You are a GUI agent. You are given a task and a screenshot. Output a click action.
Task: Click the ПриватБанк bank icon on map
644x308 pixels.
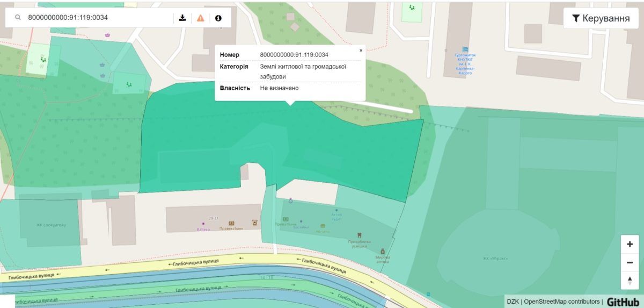(286, 219)
